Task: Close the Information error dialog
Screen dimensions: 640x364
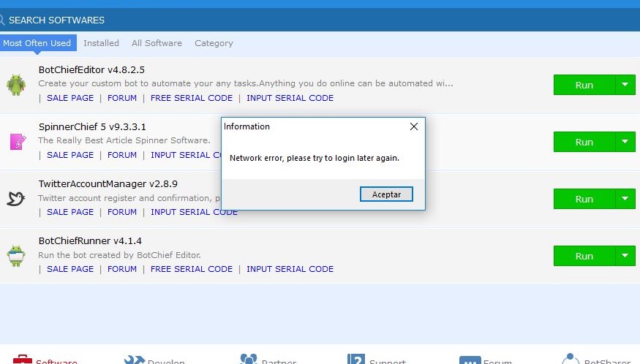Action: [x=414, y=126]
